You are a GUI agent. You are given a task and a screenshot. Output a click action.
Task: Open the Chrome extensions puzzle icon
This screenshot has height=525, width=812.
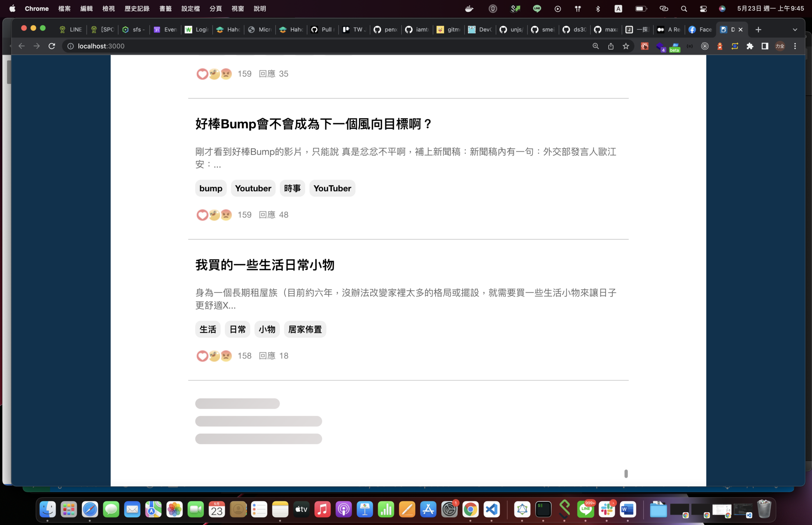click(750, 46)
